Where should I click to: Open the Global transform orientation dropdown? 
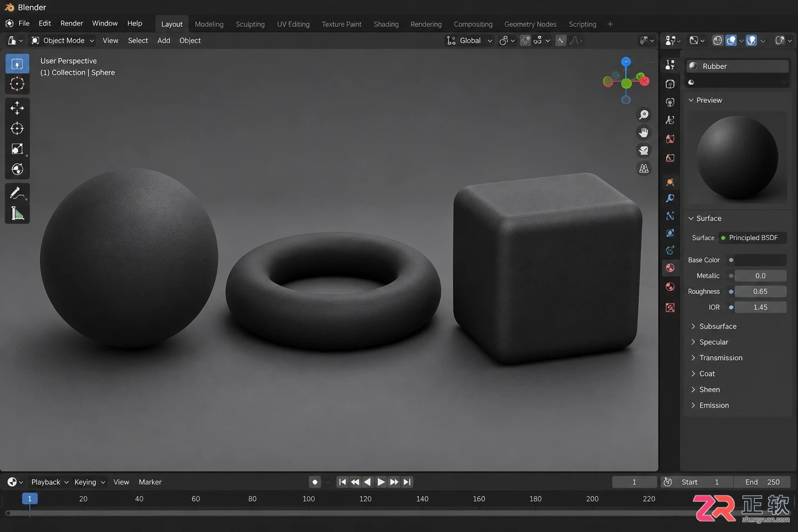tap(469, 40)
